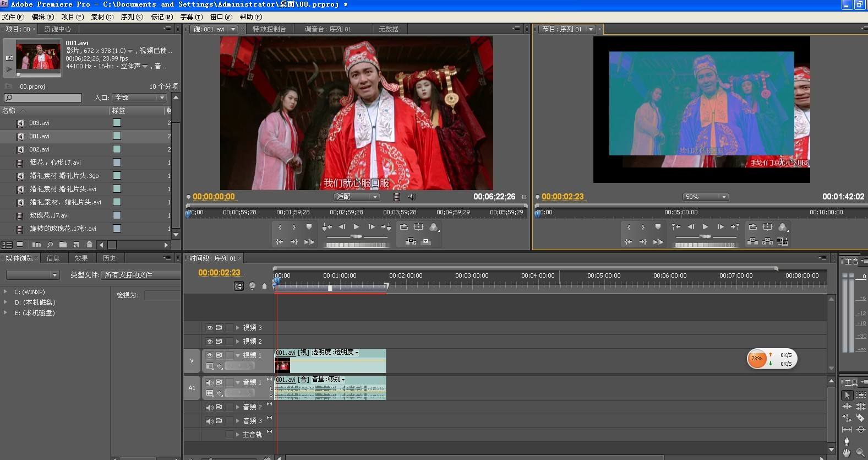Mute the 音频 2 track speaker icon

pyautogui.click(x=210, y=407)
